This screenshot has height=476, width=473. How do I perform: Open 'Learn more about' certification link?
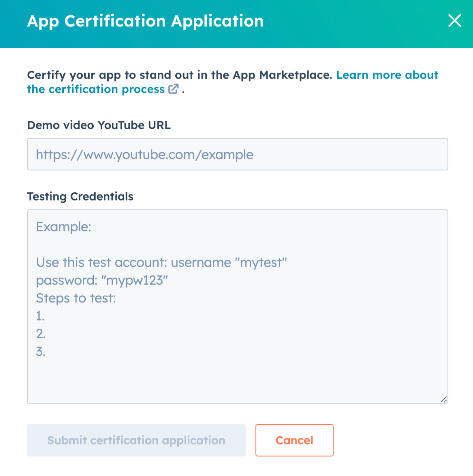(387, 75)
